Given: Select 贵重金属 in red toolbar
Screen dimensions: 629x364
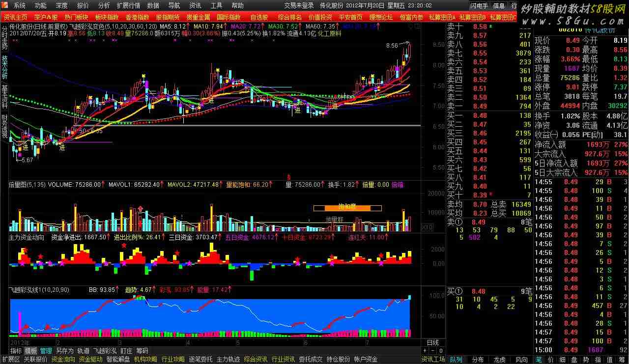Looking at the screenshot, I should tap(198, 17).
